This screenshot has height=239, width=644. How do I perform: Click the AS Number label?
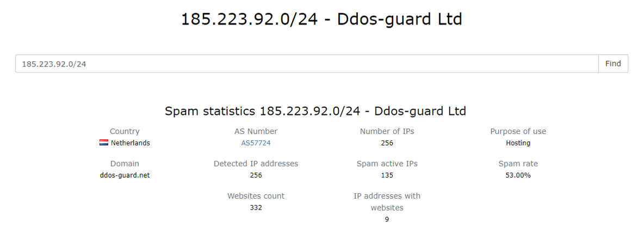coord(256,131)
